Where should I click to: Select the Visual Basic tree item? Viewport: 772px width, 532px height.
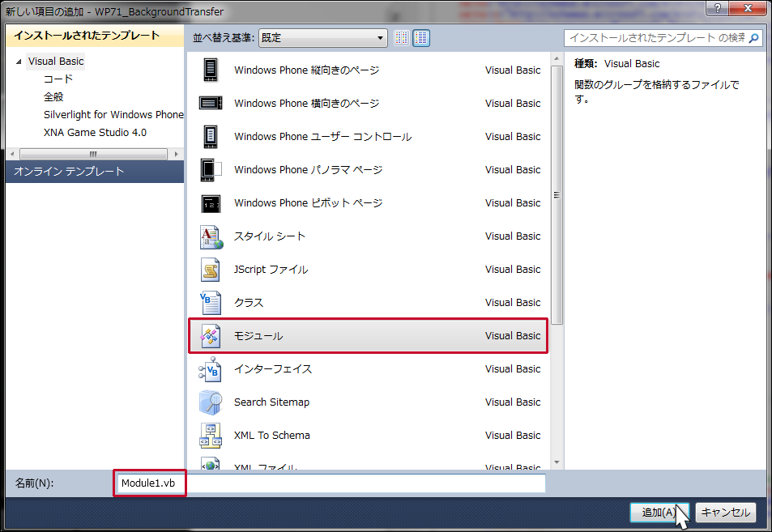coord(56,62)
